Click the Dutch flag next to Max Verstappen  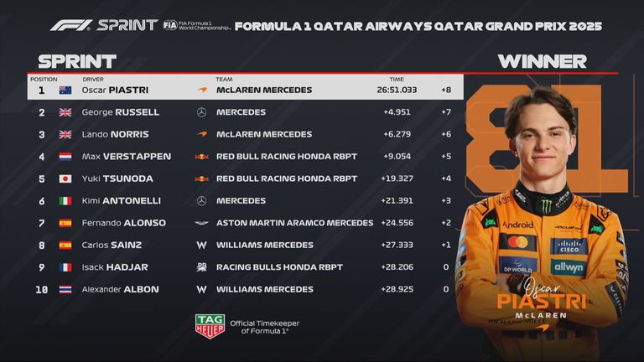pyautogui.click(x=65, y=157)
